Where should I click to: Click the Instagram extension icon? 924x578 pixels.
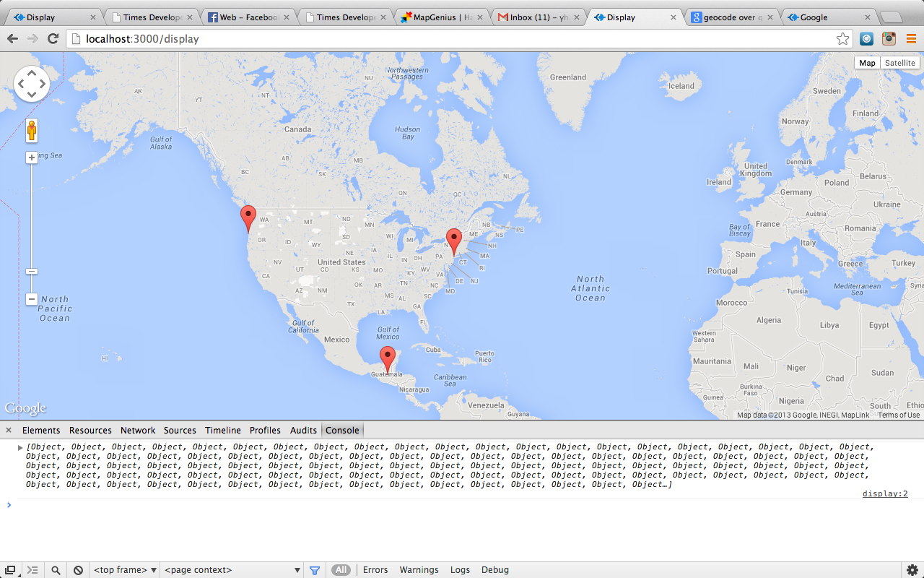pos(889,39)
